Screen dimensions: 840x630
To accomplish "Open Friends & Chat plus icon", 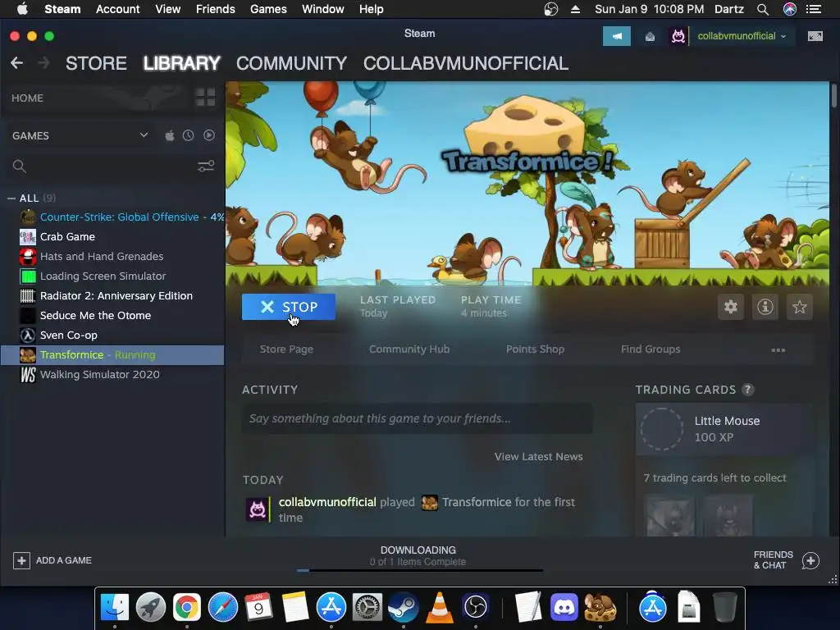I will [x=810, y=560].
